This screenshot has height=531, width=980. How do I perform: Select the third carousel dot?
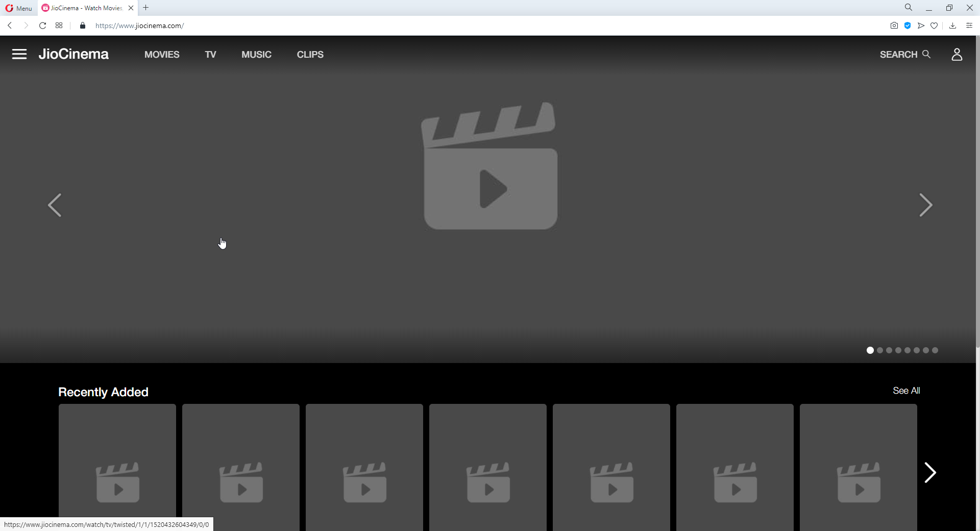[889, 350]
